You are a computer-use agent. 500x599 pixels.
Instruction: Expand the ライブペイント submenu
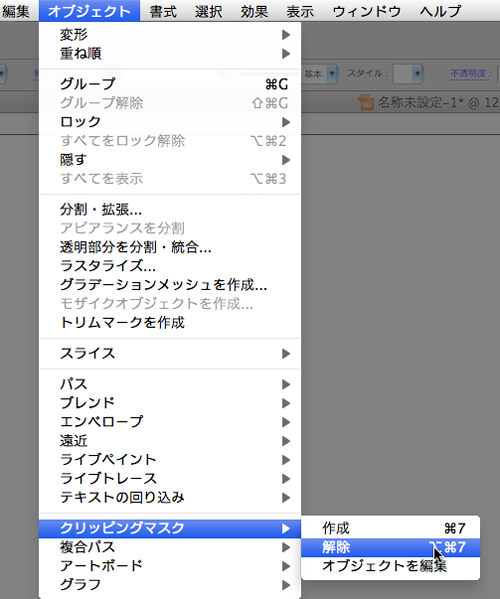[170, 459]
